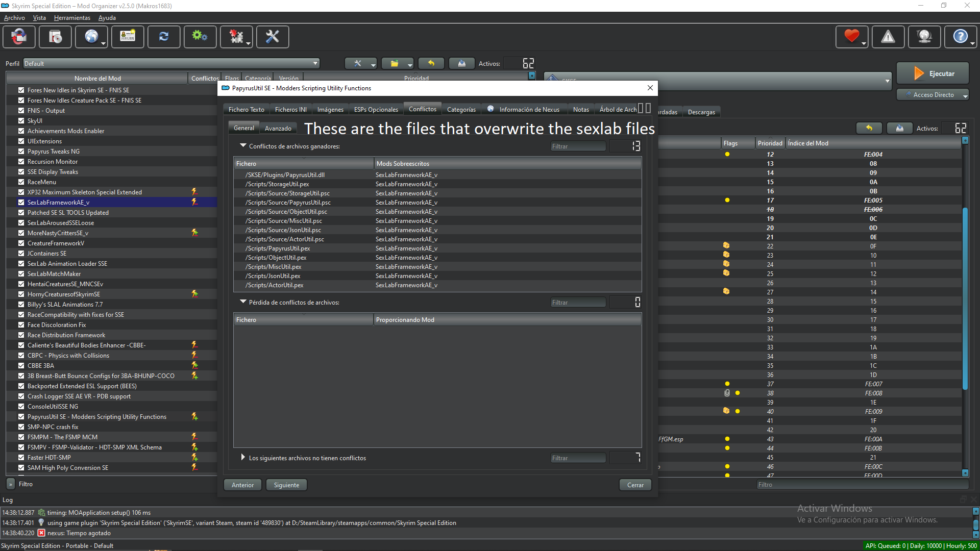
Task: Toggle the CBBE 3BA checkbox
Action: 21,365
